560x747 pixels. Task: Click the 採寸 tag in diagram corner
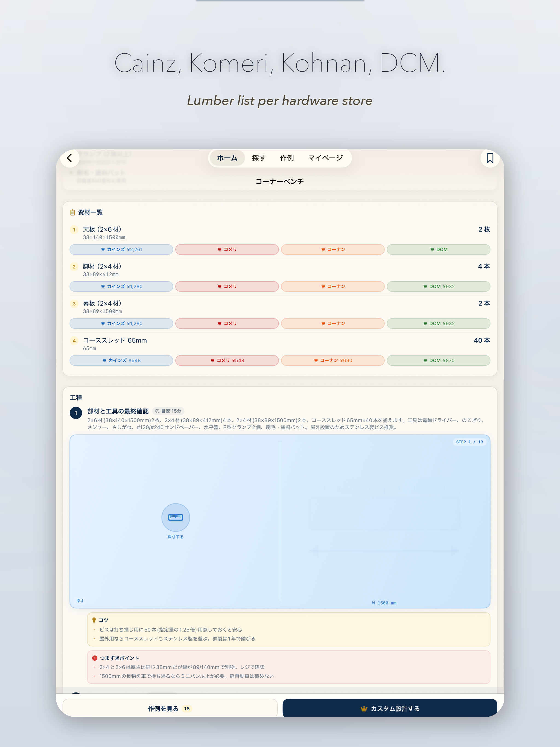coord(80,601)
